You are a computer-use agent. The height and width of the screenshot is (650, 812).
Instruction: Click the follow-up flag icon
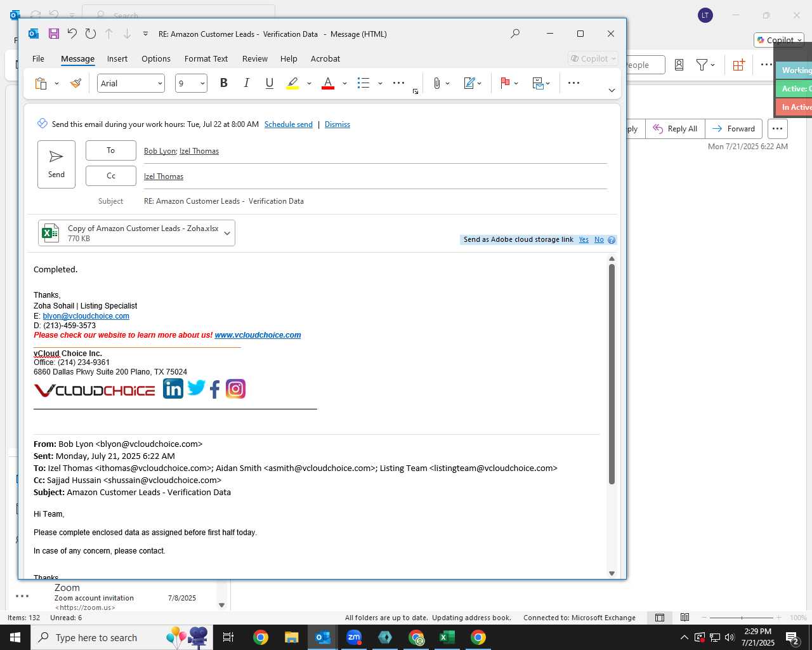coord(506,83)
